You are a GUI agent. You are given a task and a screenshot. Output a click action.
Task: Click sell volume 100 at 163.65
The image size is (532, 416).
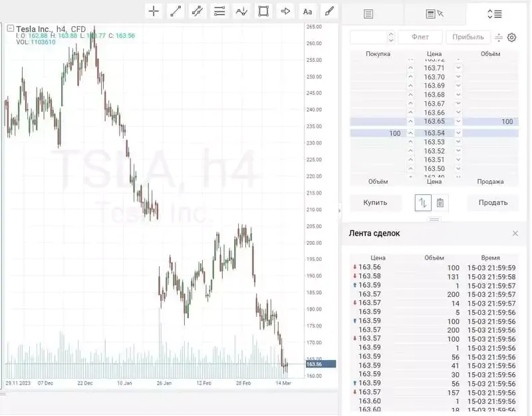coord(507,122)
